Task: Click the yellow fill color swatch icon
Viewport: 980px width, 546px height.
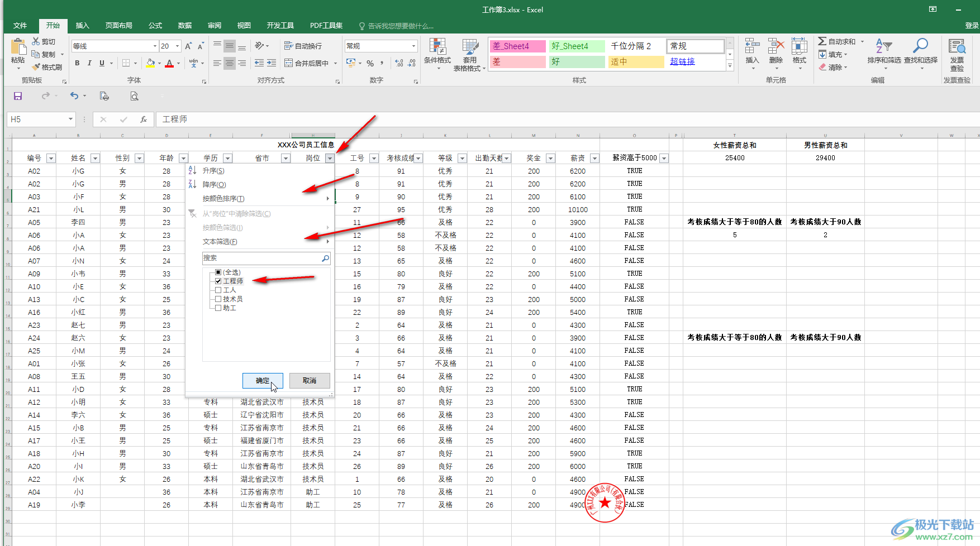Action: 150,63
